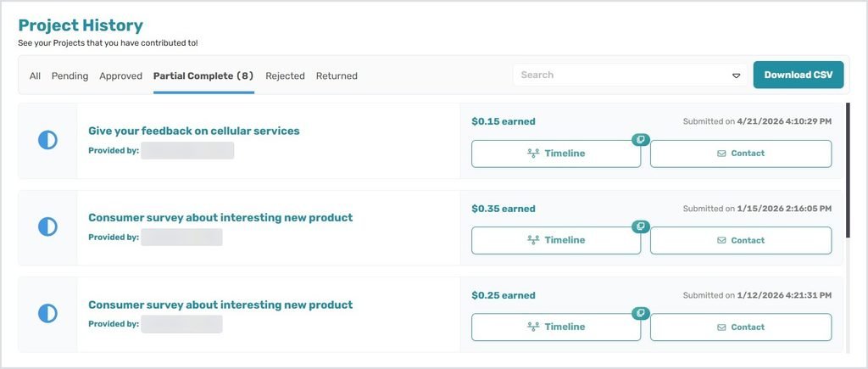Switch to the Rejected tab

[x=285, y=75]
